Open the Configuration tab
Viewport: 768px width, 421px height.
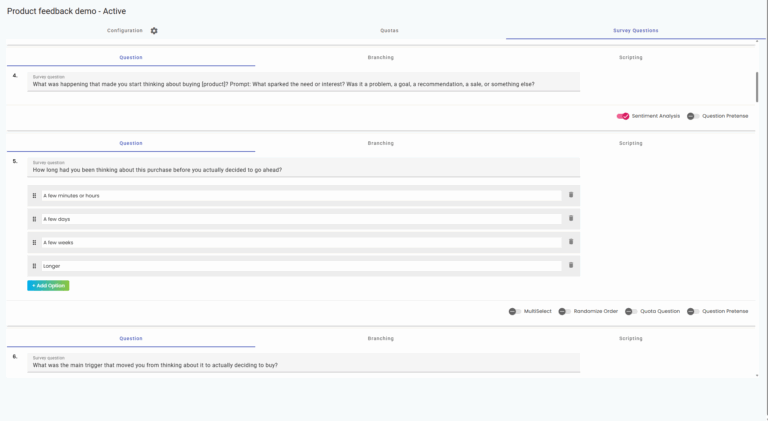point(125,31)
